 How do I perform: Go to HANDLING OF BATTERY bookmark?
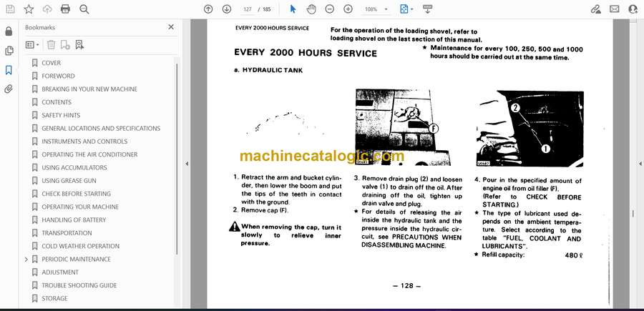74,220
